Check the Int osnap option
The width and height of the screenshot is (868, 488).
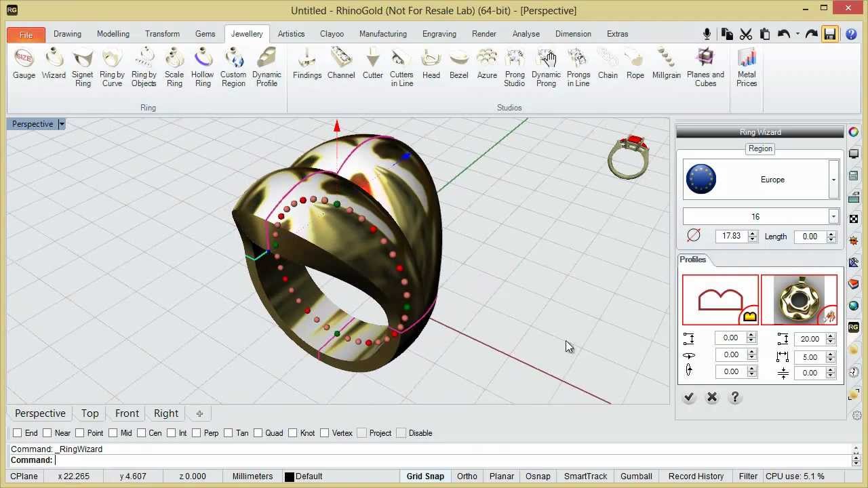click(x=172, y=433)
